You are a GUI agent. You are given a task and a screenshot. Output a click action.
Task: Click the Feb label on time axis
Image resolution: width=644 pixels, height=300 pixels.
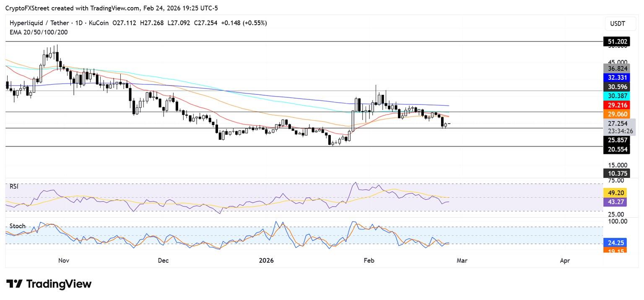369,261
